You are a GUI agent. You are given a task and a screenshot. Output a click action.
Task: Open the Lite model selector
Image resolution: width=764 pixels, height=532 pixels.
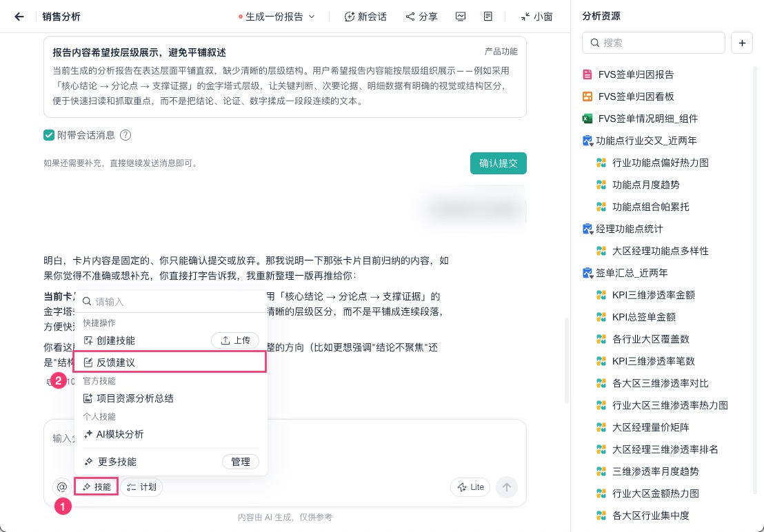click(470, 487)
